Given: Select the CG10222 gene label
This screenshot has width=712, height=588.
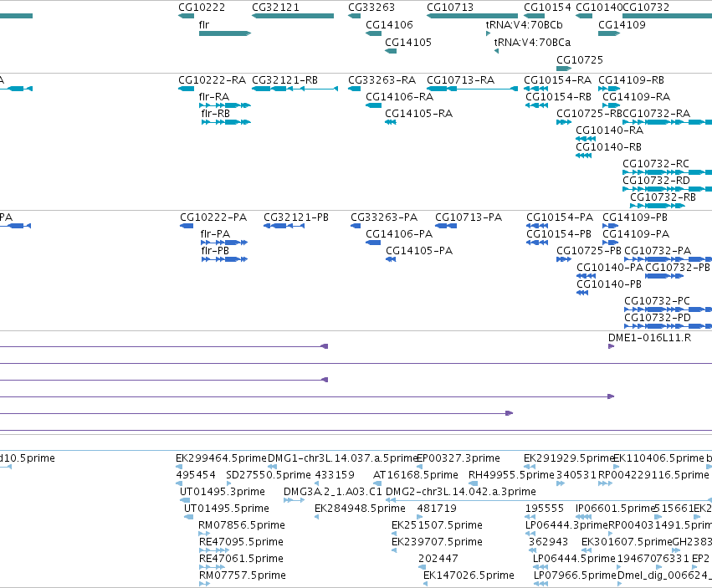Looking at the screenshot, I should pyautogui.click(x=202, y=8).
